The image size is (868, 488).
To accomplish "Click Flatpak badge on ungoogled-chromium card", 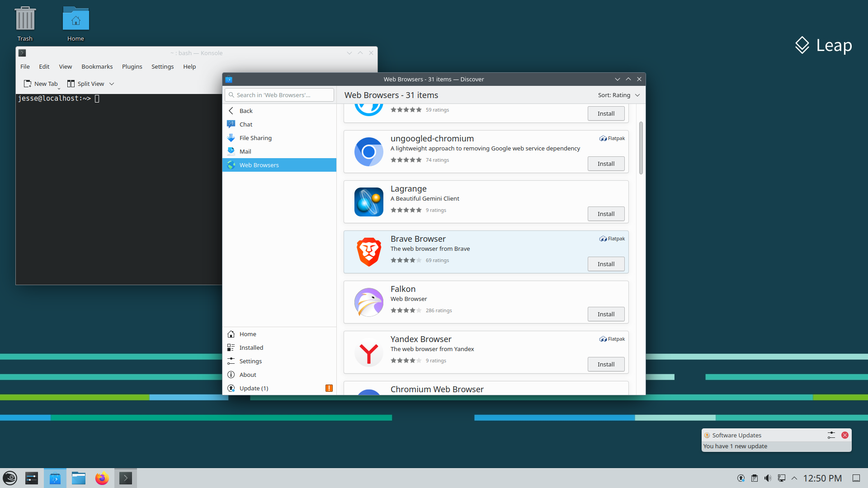I will point(612,138).
